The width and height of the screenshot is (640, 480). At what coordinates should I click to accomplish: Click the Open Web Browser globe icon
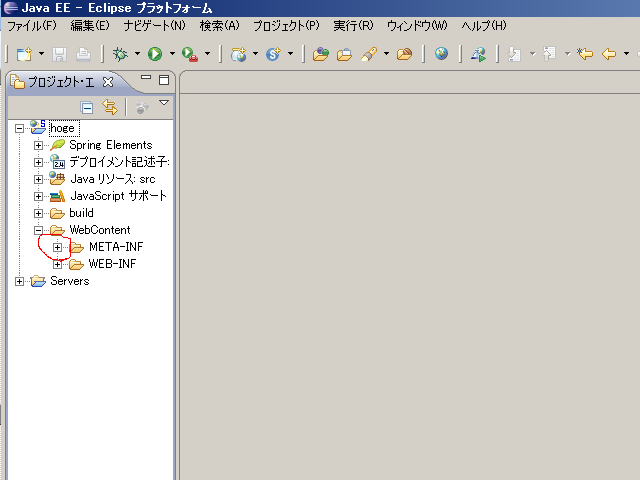[441, 53]
